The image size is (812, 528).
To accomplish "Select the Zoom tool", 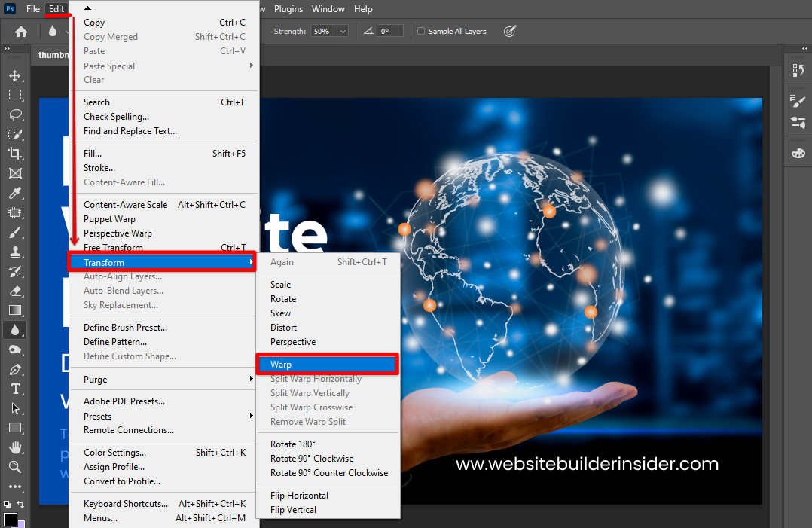I will point(14,467).
